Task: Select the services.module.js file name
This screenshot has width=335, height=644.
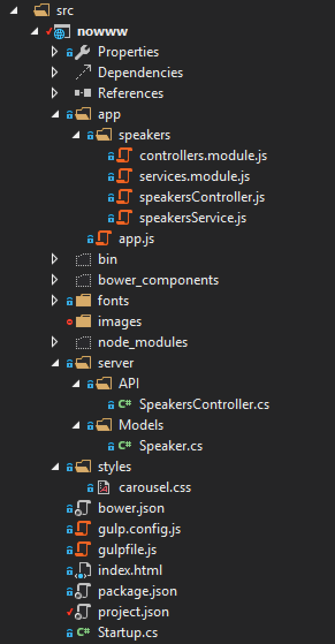Action: coord(195,177)
